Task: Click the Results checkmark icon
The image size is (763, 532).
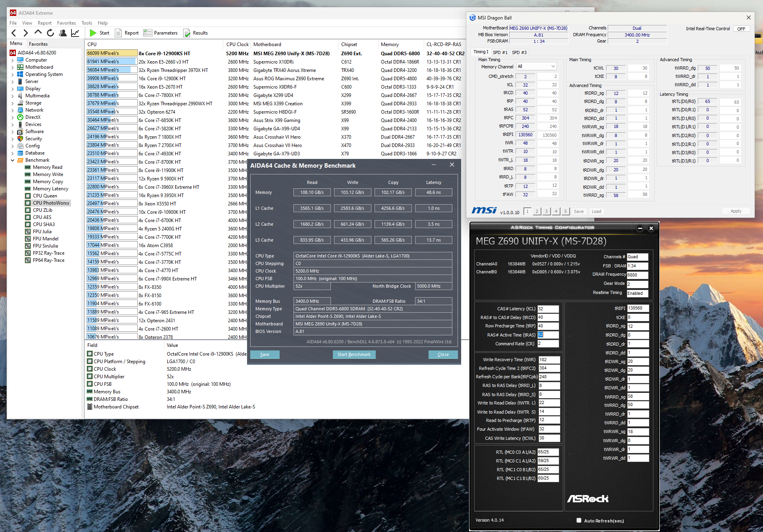Action: click(187, 33)
